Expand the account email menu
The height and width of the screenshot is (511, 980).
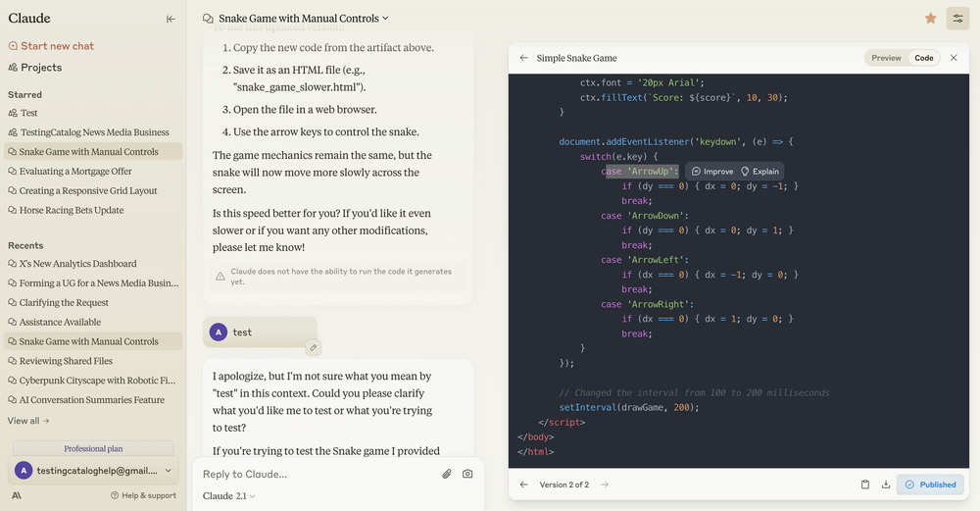93,471
